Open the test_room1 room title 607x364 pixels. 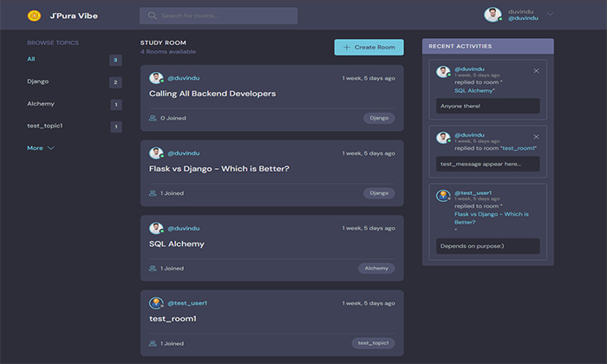[x=173, y=319]
